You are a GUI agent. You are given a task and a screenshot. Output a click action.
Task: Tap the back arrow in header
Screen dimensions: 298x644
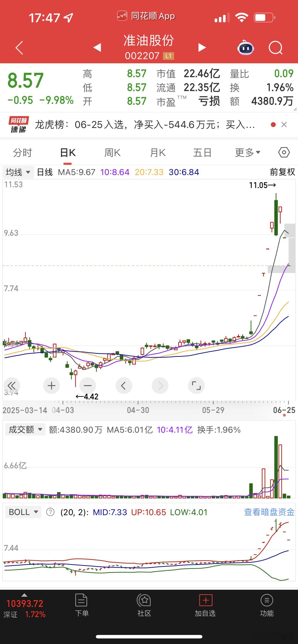pos(19,48)
